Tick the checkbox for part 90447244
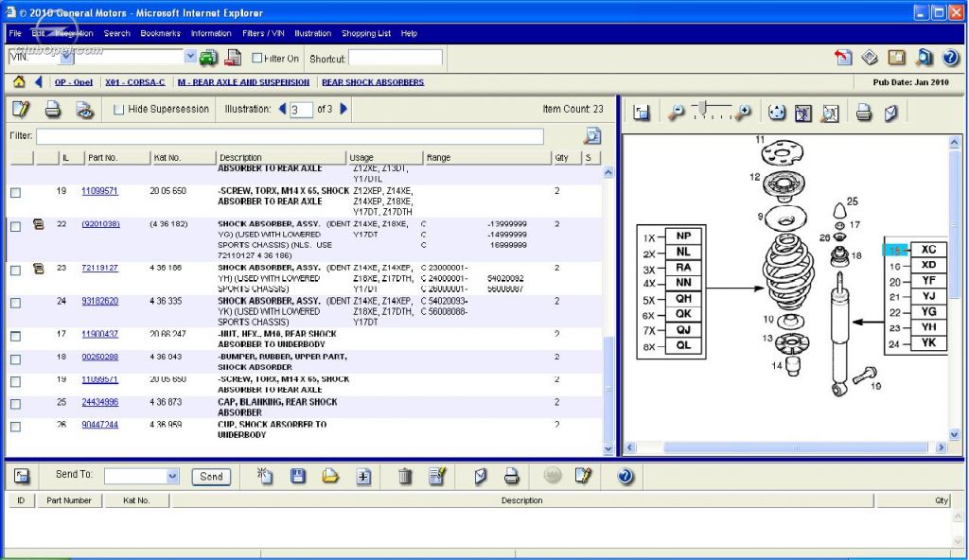 coord(16,427)
